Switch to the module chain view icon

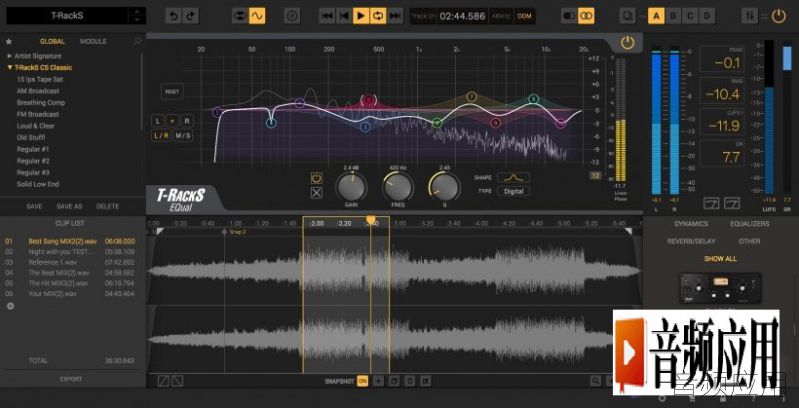(x=239, y=16)
